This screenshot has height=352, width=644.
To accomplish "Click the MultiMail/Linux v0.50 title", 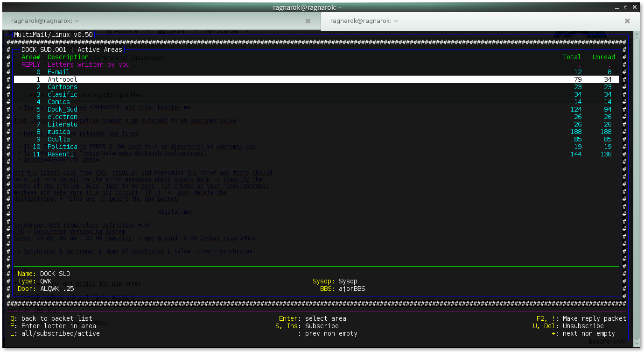I will tap(53, 35).
